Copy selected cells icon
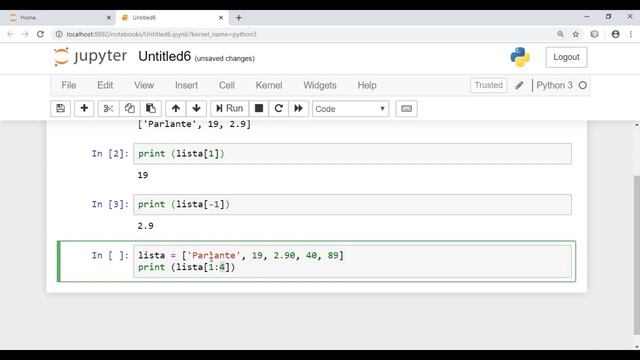Screen dimensions: 640x360 click(x=129, y=109)
